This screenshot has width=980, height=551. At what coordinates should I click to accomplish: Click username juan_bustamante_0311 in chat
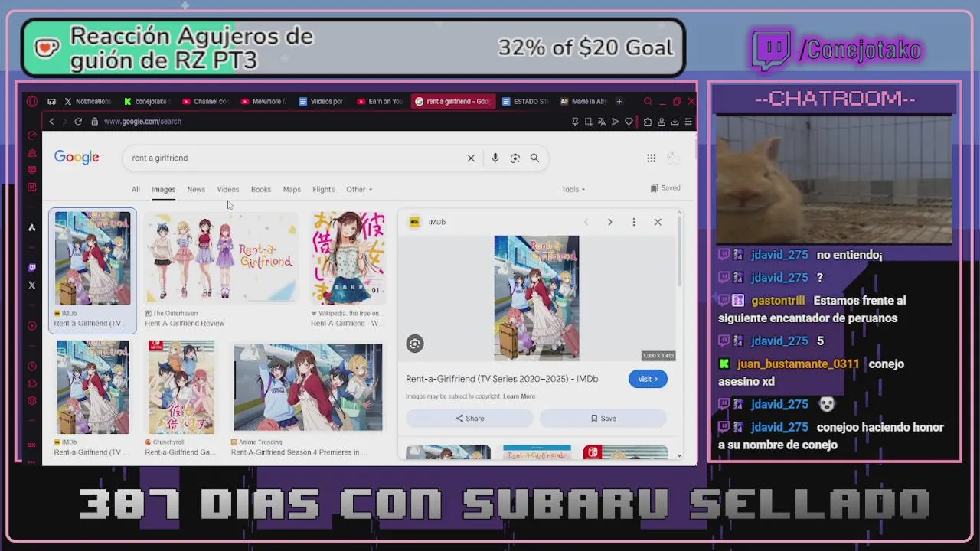tap(798, 364)
